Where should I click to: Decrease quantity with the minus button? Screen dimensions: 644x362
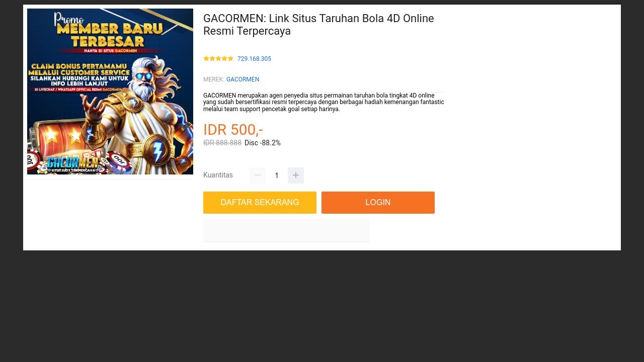[258, 175]
